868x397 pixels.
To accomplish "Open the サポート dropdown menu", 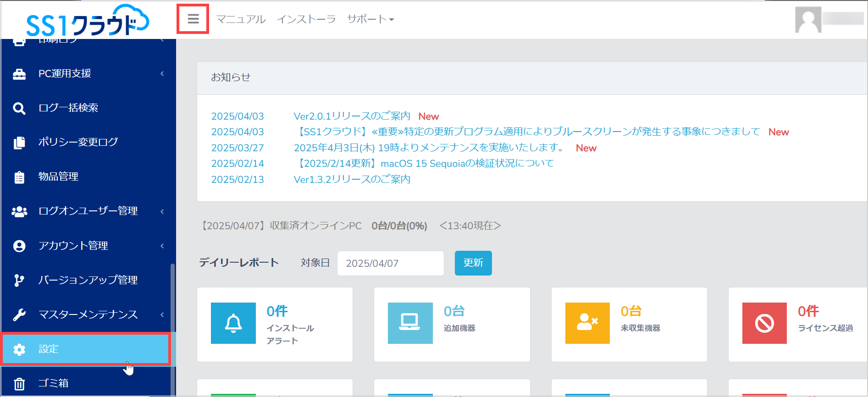I will [x=370, y=19].
